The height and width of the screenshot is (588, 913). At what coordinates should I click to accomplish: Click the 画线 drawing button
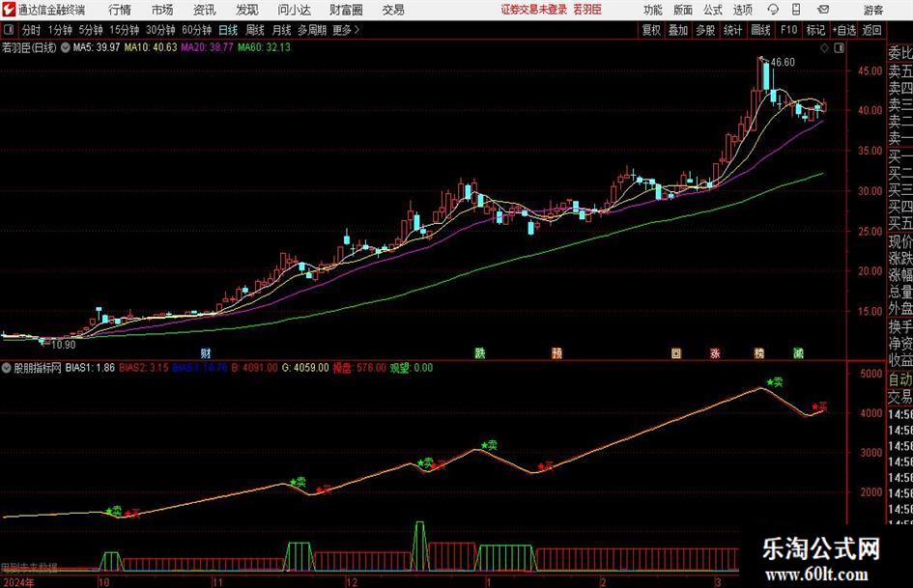pyautogui.click(x=760, y=30)
